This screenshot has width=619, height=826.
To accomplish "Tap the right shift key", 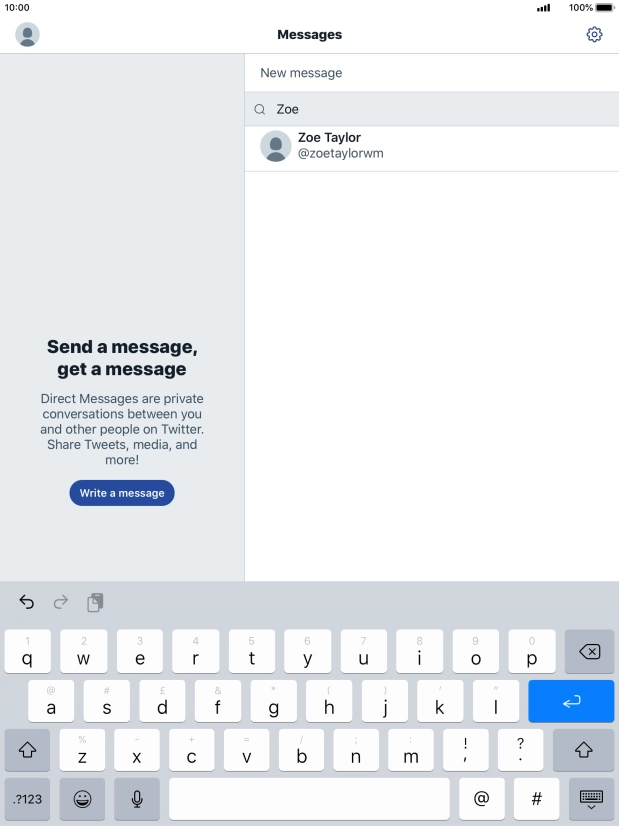I will [583, 750].
